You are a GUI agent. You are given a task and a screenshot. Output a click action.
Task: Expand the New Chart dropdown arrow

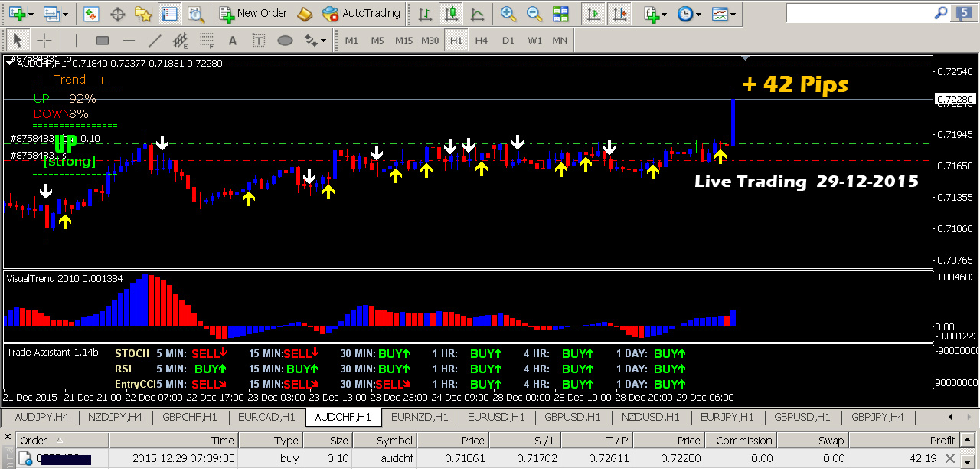pyautogui.click(x=30, y=14)
